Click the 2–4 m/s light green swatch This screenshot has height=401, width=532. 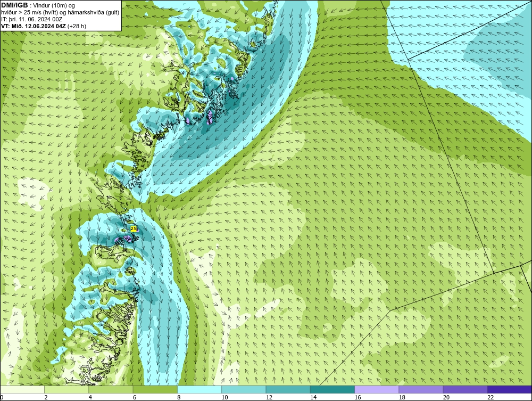point(66,389)
